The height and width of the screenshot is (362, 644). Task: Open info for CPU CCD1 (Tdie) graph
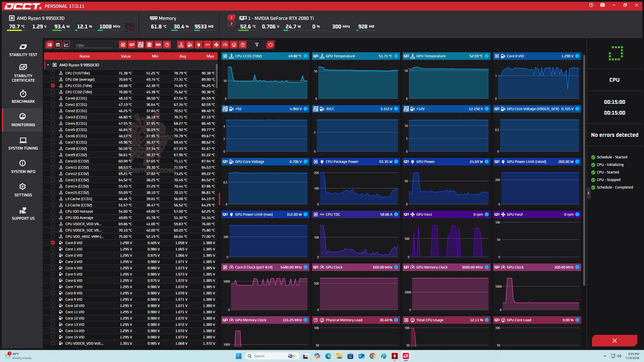coord(305,56)
